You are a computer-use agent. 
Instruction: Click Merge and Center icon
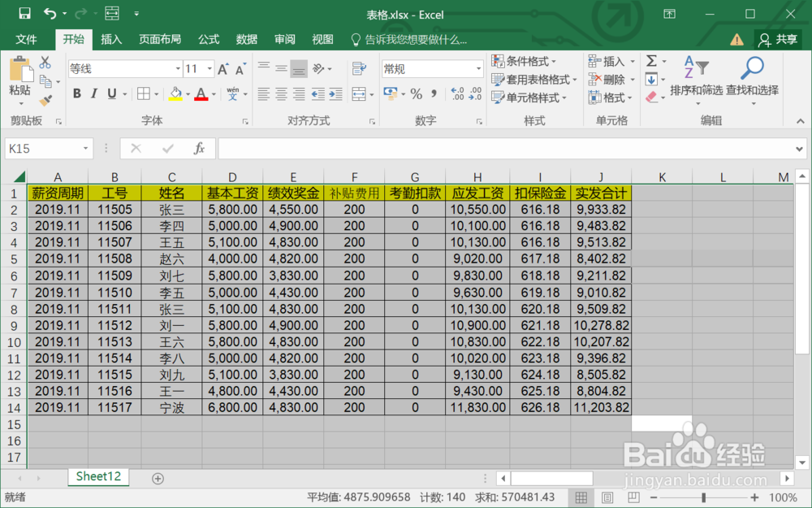pos(359,93)
